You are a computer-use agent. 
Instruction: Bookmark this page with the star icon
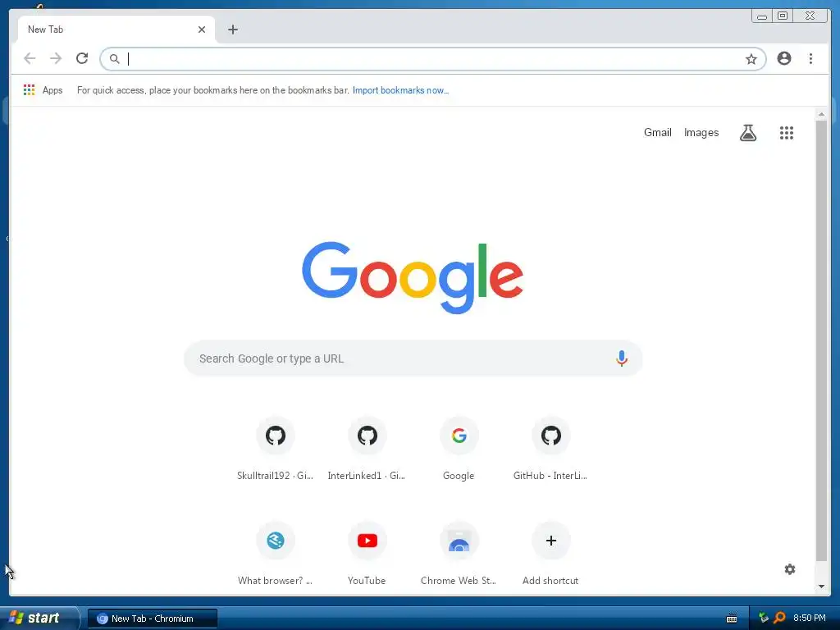pyautogui.click(x=751, y=59)
